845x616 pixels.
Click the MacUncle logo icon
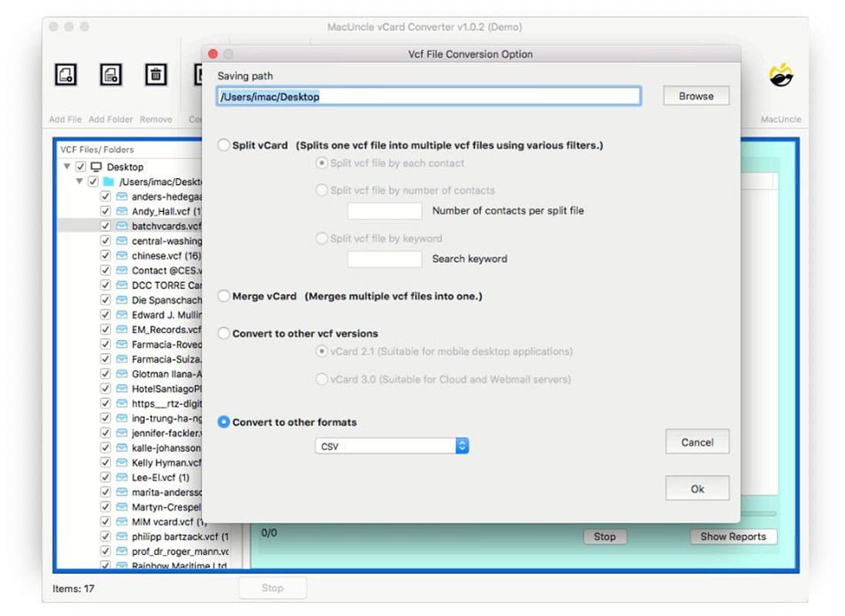click(x=781, y=76)
